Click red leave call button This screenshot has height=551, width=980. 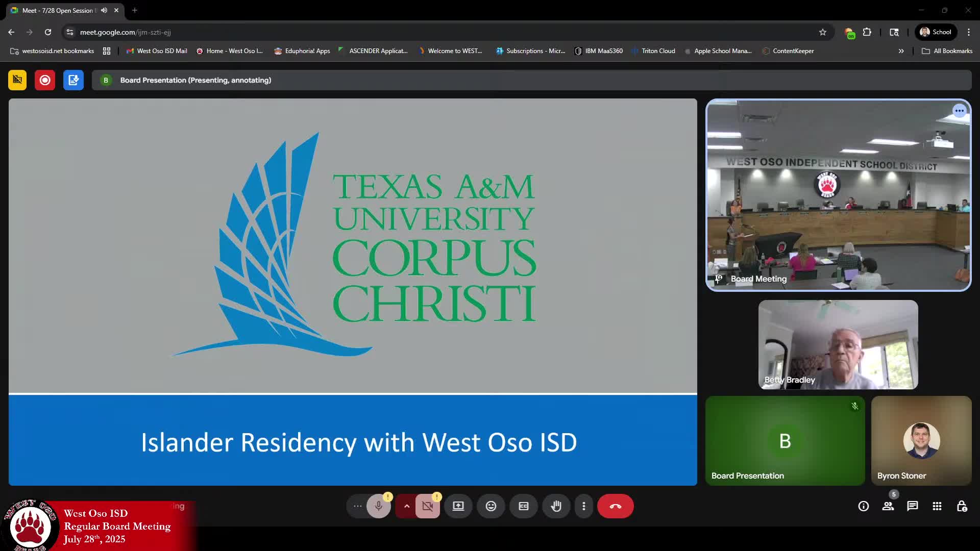pos(616,506)
